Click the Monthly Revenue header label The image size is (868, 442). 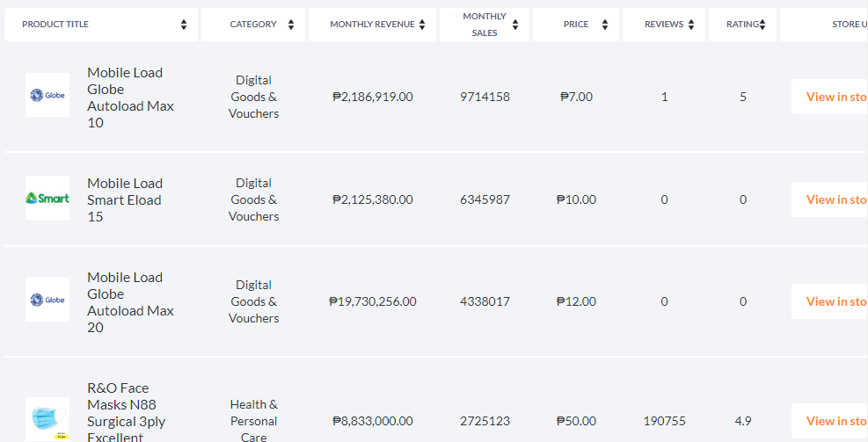point(372,25)
